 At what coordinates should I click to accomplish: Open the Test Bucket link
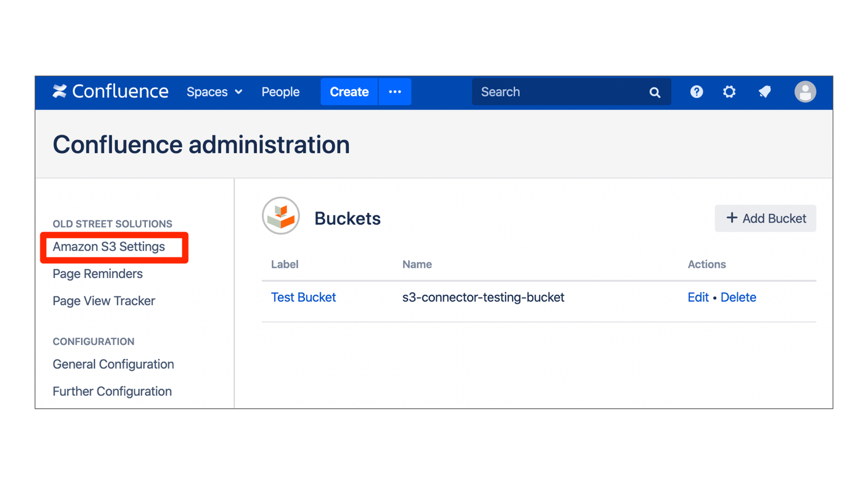click(303, 298)
